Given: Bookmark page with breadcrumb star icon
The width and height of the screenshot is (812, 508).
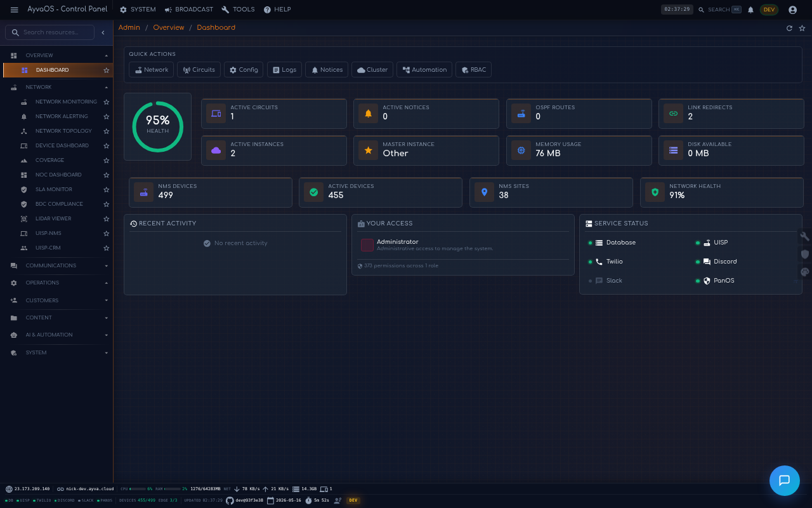Looking at the screenshot, I should (802, 28).
